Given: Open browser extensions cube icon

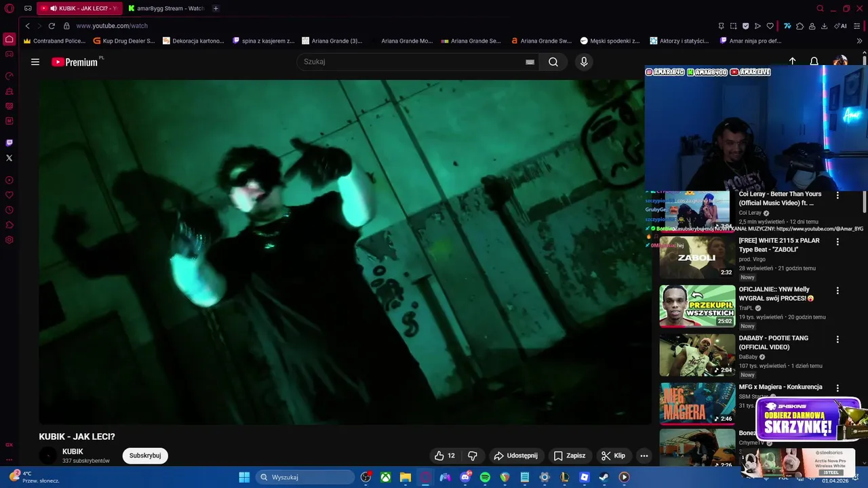Looking at the screenshot, I should coord(800,26).
